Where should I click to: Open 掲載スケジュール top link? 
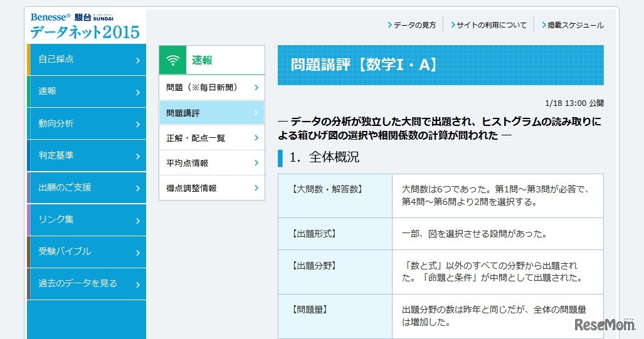[x=576, y=25]
